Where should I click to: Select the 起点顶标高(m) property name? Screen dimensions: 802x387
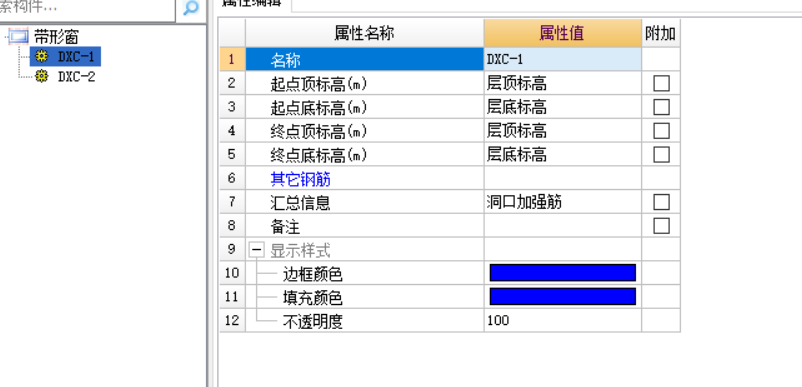(x=319, y=84)
